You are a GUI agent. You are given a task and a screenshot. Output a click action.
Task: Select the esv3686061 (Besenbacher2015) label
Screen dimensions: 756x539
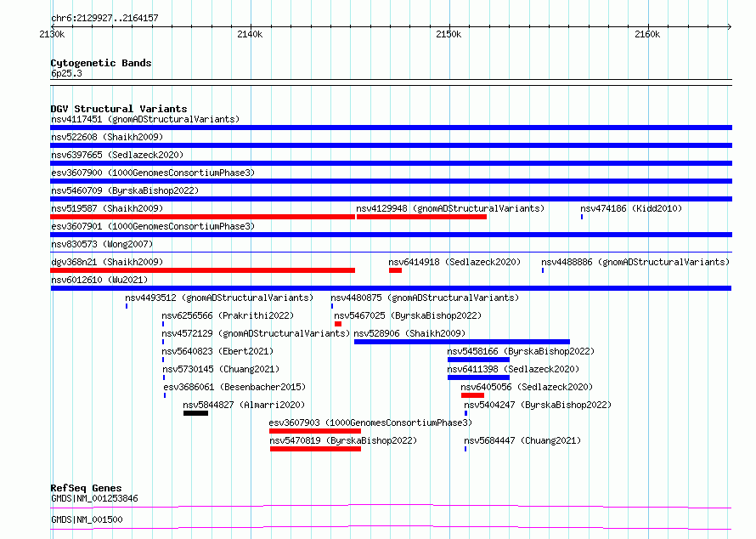coord(234,387)
